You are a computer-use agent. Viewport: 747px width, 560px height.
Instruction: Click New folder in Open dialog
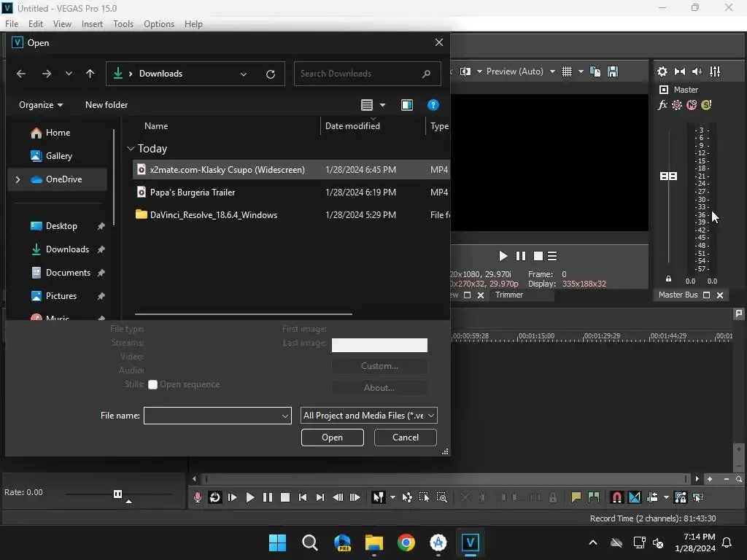(x=107, y=105)
